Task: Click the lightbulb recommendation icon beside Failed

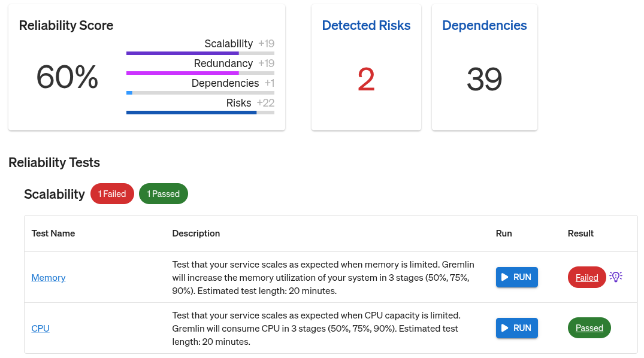Action: 616,277
